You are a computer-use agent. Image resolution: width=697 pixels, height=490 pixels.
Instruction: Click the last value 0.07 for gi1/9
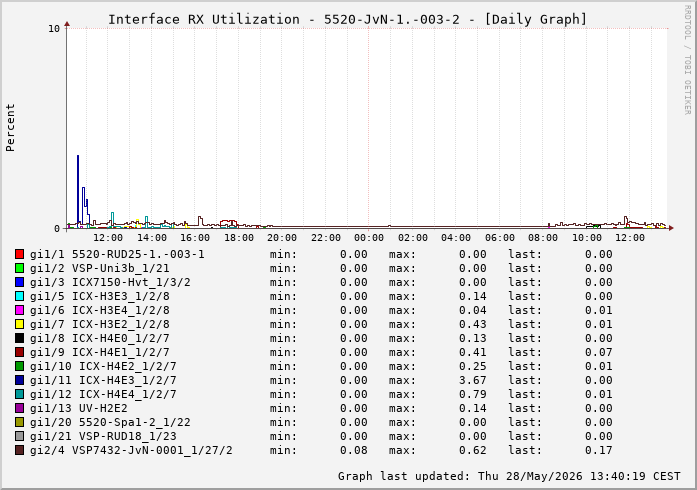point(599,352)
